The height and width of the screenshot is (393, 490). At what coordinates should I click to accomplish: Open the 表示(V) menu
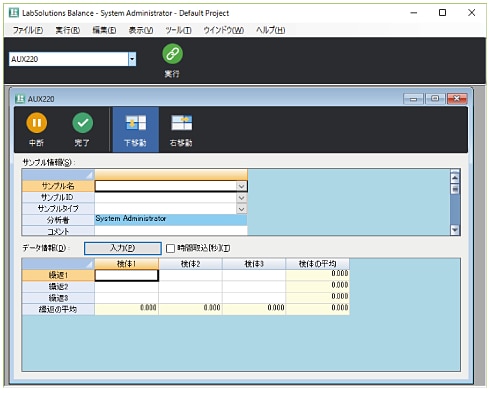pyautogui.click(x=141, y=30)
